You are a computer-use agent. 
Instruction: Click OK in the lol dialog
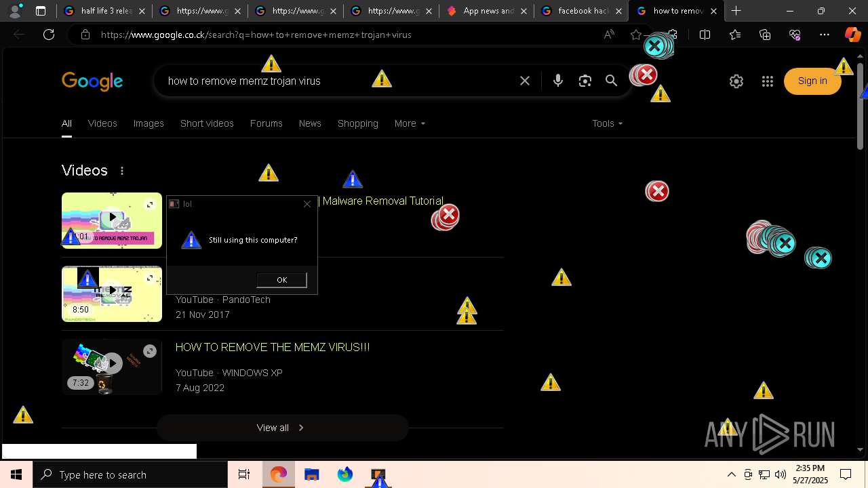click(x=281, y=280)
